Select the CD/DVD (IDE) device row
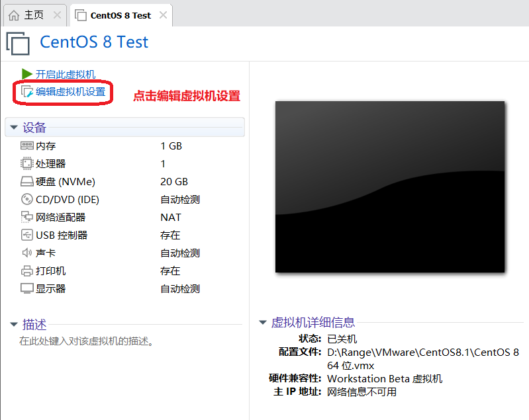 click(125, 200)
